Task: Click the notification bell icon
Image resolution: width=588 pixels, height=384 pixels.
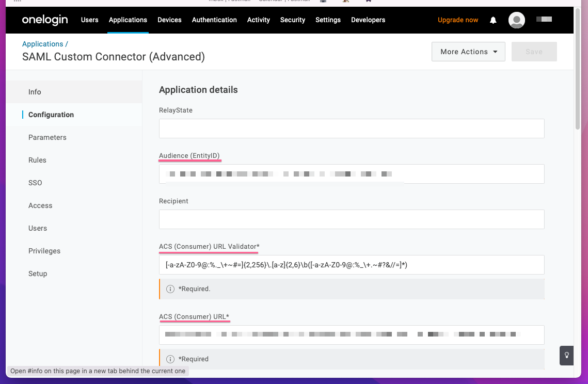Action: [x=492, y=20]
